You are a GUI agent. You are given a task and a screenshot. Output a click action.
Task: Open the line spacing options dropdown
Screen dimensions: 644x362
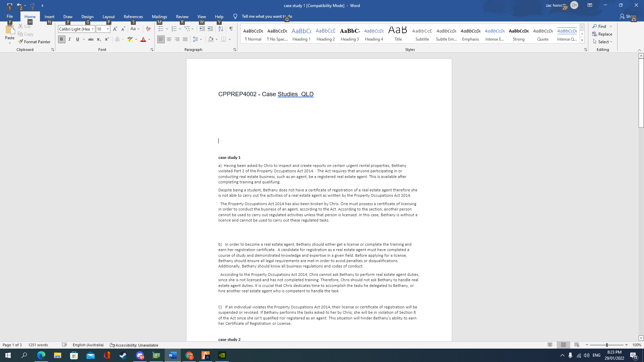click(x=201, y=39)
